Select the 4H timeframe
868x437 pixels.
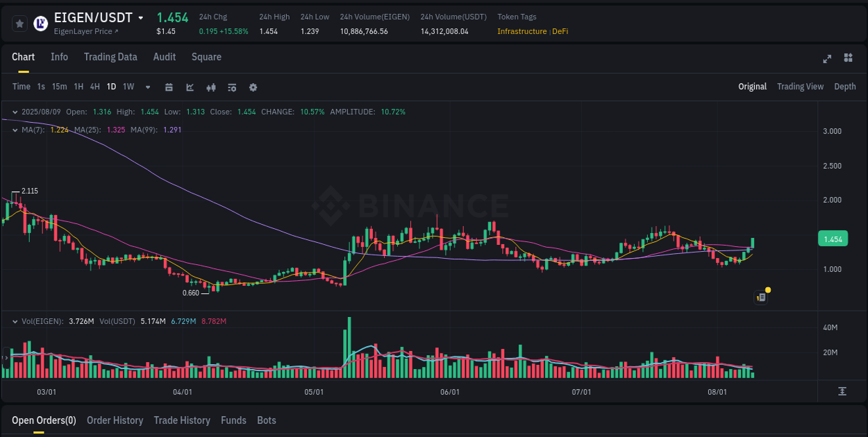(94, 87)
